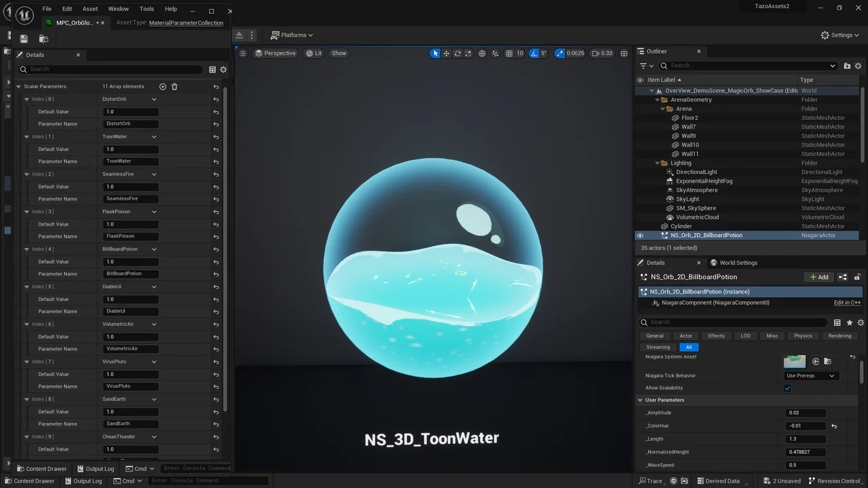The image size is (868, 488).
Task: Click the Edit in C++ link
Action: [x=847, y=302]
